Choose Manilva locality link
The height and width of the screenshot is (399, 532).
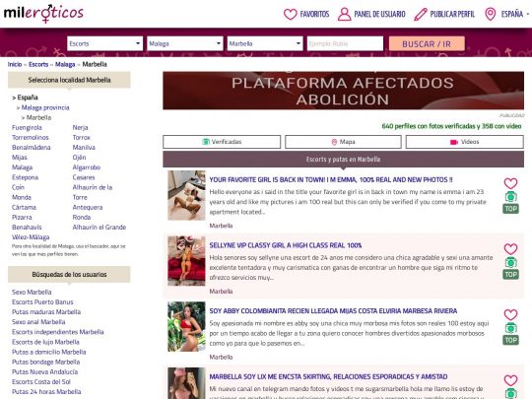[84, 147]
